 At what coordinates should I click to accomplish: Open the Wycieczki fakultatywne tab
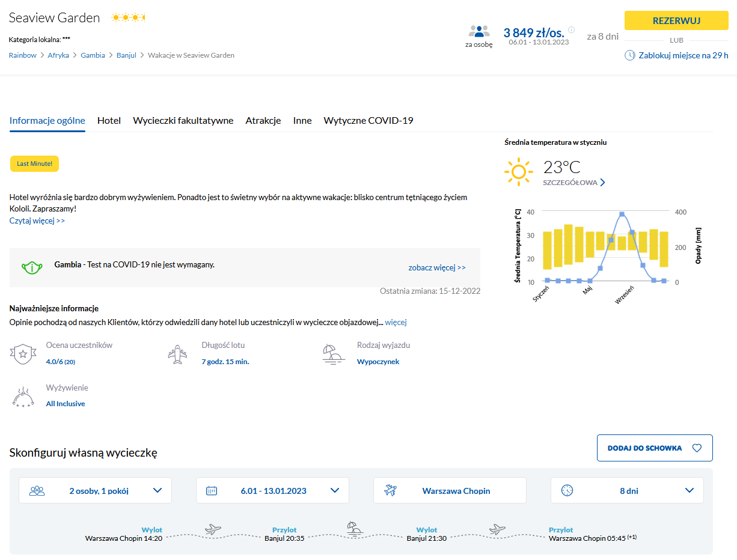pyautogui.click(x=183, y=121)
